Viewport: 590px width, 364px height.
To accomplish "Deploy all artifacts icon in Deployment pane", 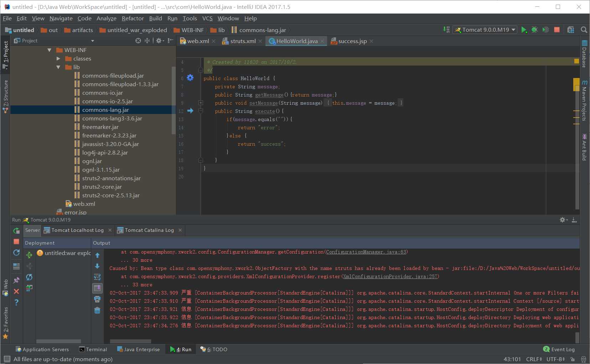I will 29,255.
